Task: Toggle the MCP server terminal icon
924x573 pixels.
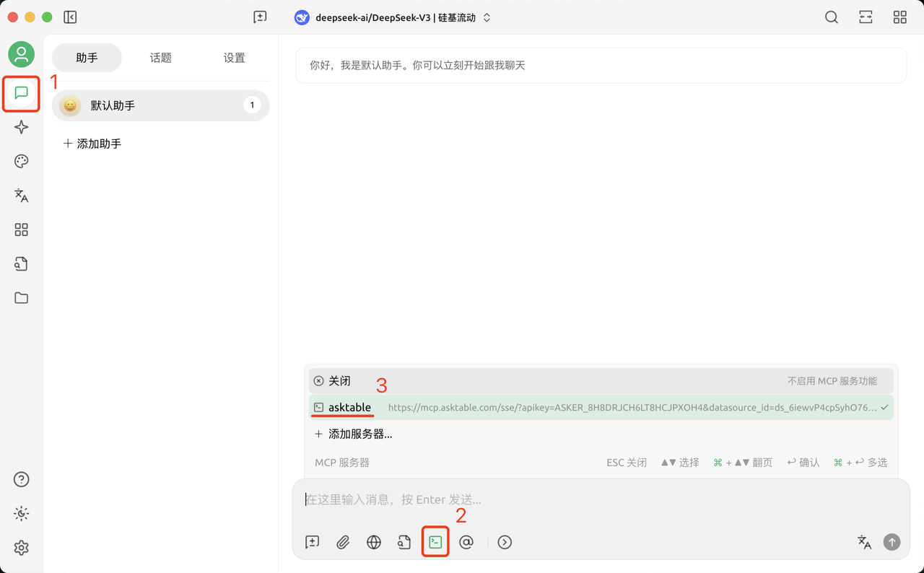Action: pyautogui.click(x=435, y=542)
